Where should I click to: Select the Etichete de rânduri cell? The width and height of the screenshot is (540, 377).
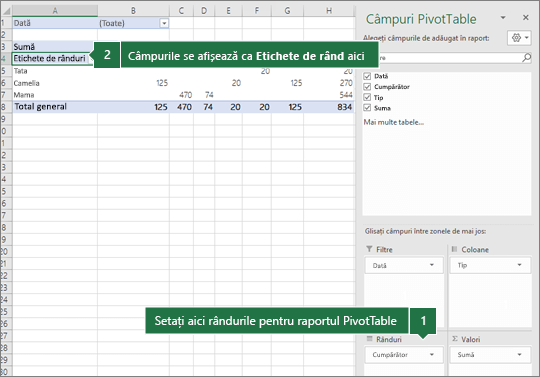coord(52,59)
